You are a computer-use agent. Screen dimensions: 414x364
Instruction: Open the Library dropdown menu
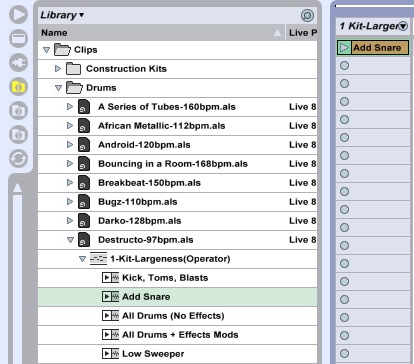(62, 15)
